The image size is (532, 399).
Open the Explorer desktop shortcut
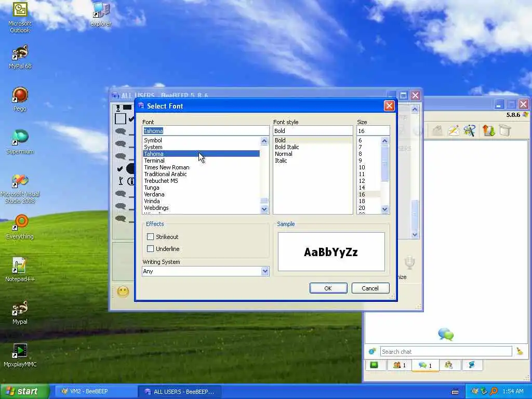[101, 15]
